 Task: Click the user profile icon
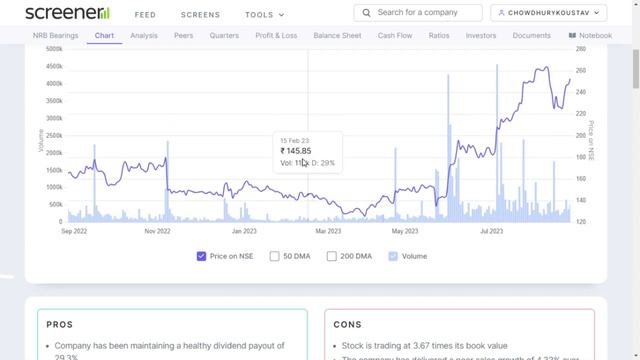(501, 13)
